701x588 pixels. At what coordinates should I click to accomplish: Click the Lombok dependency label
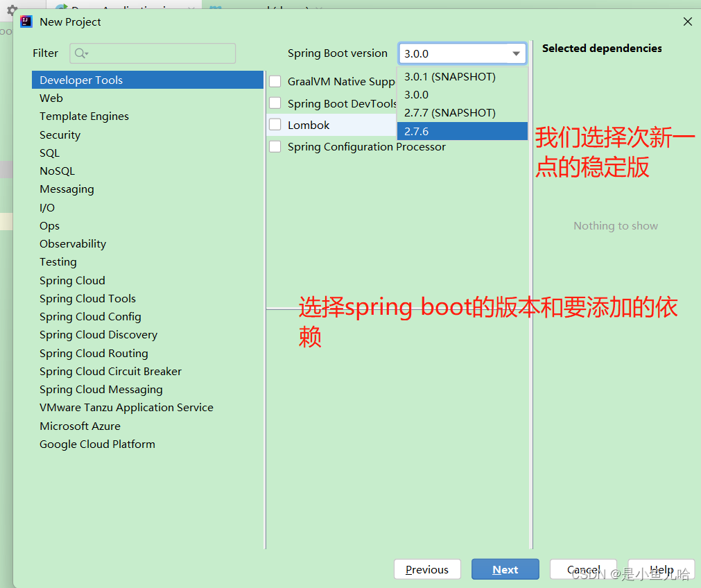[309, 126]
